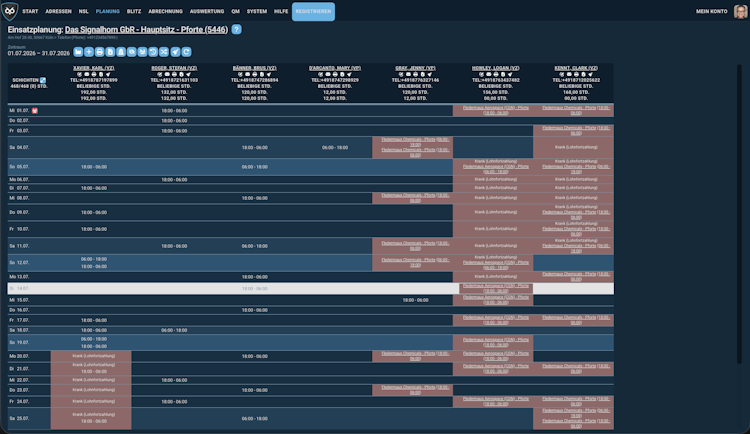The width and height of the screenshot is (750, 434).
Task: Click the print icon under Bänner, Brus
Action: point(254,74)
